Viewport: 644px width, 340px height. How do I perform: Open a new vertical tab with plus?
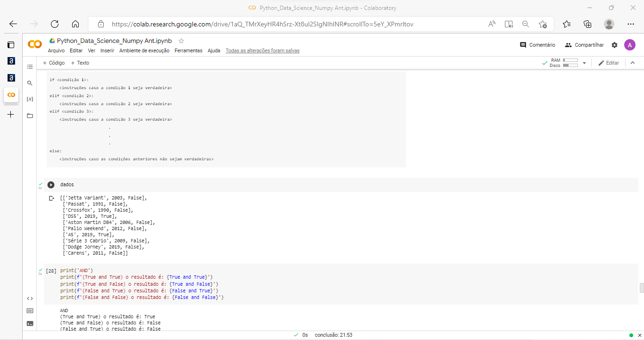click(11, 114)
